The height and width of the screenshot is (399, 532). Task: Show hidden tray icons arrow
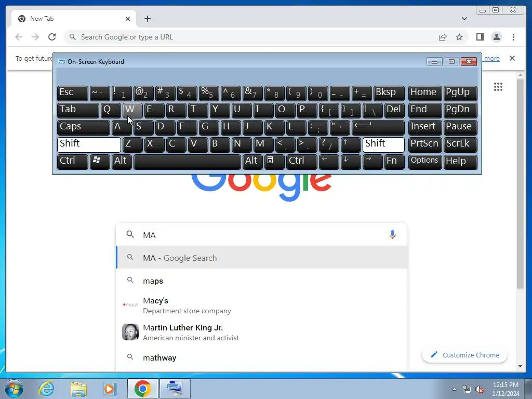pyautogui.click(x=454, y=389)
